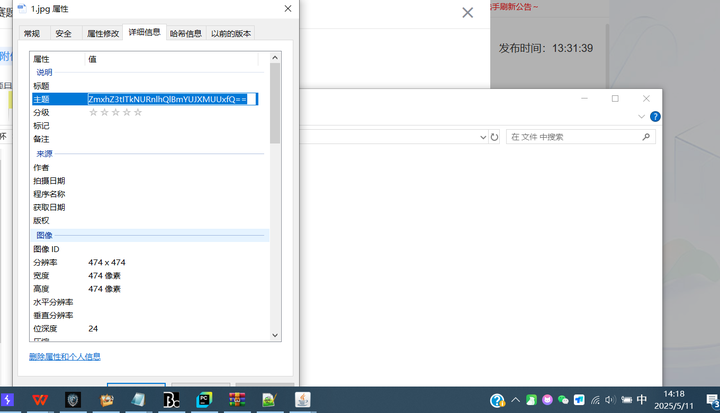Open the notepad-style app on the taskbar
Viewport: 720px width, 413px height.
[138, 400]
